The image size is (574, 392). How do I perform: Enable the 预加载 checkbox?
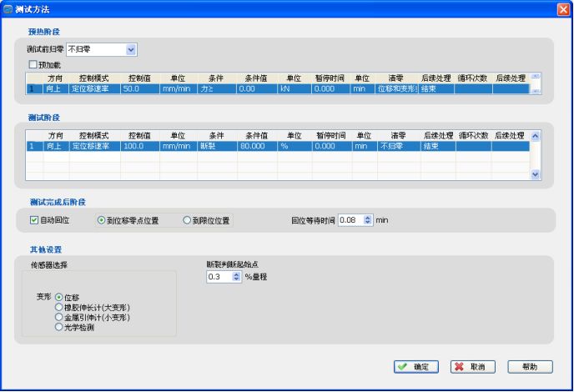click(x=33, y=64)
